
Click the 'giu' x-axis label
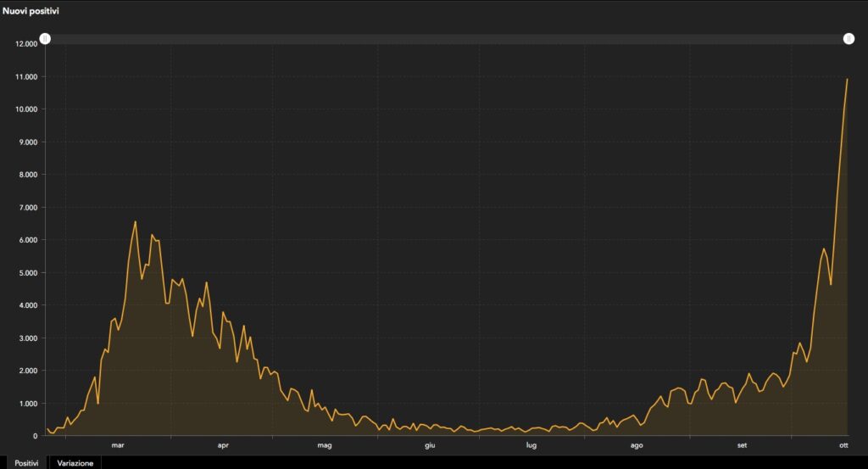(430, 444)
